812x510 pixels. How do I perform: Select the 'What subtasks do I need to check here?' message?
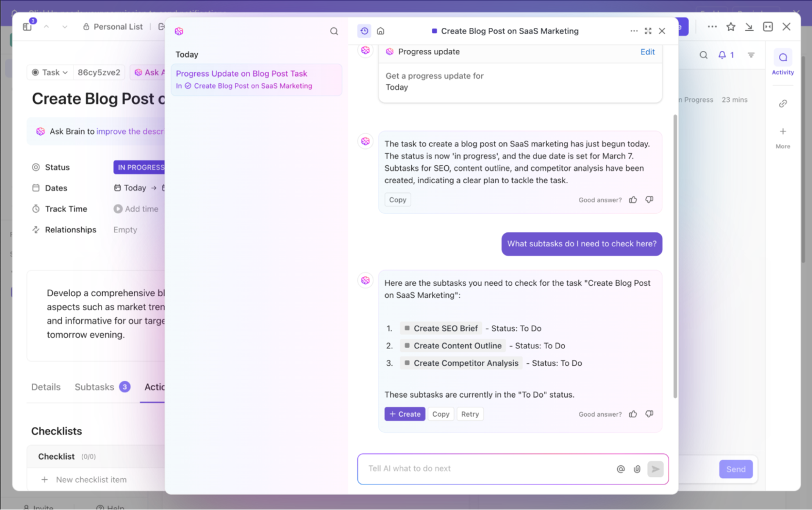coord(582,244)
